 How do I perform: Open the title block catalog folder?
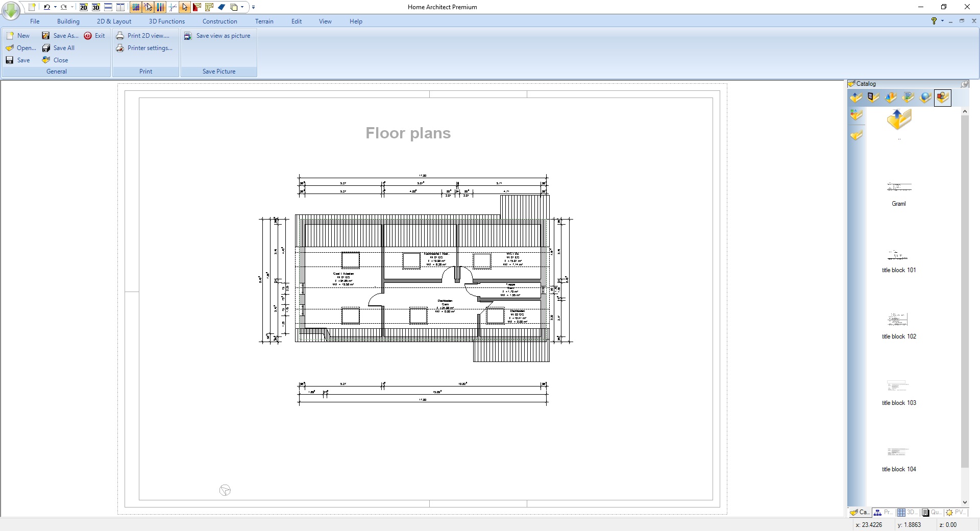(942, 98)
